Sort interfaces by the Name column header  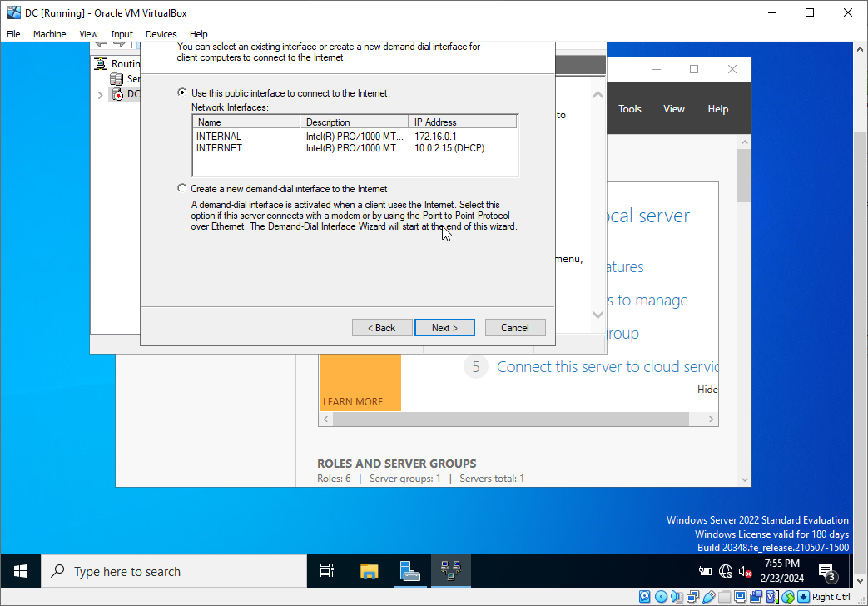coord(246,122)
